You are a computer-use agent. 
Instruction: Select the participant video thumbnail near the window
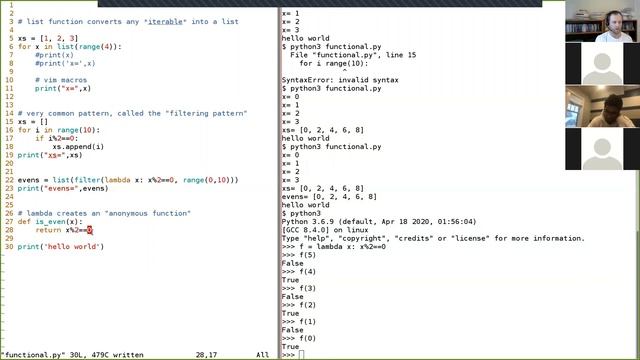[602, 106]
